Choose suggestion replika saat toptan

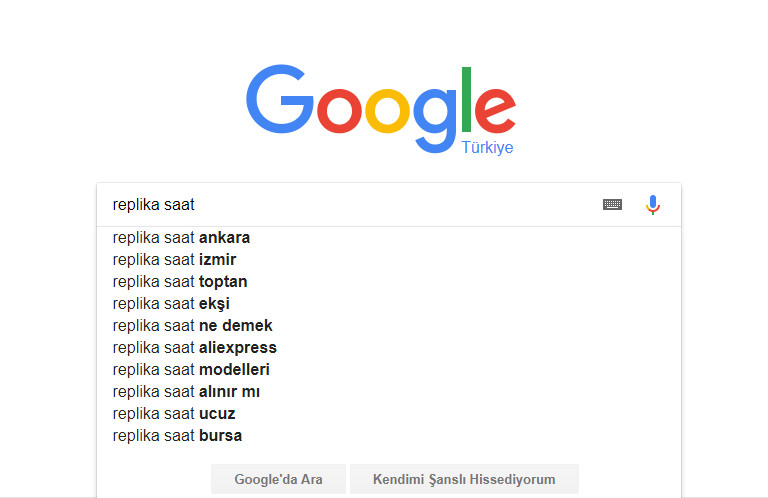389,282
